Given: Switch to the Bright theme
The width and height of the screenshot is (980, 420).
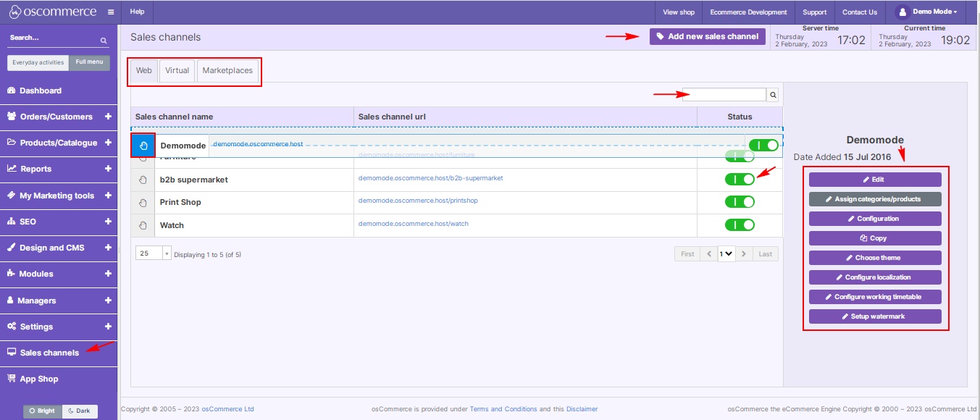Looking at the screenshot, I should coord(43,411).
